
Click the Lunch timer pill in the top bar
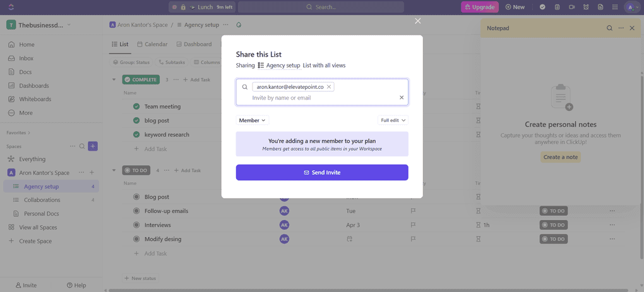[201, 7]
